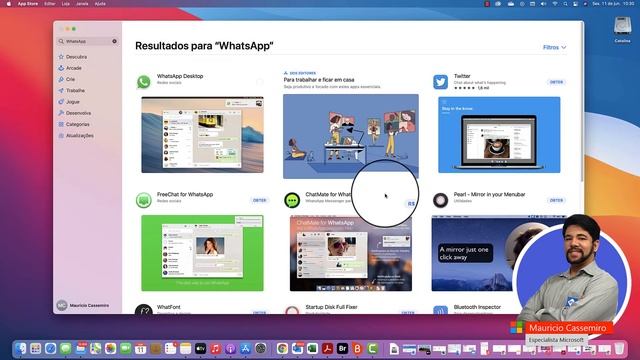Viewport: 640px width, 360px height.
Task: Open the Loja menu
Action: pyautogui.click(x=65, y=4)
